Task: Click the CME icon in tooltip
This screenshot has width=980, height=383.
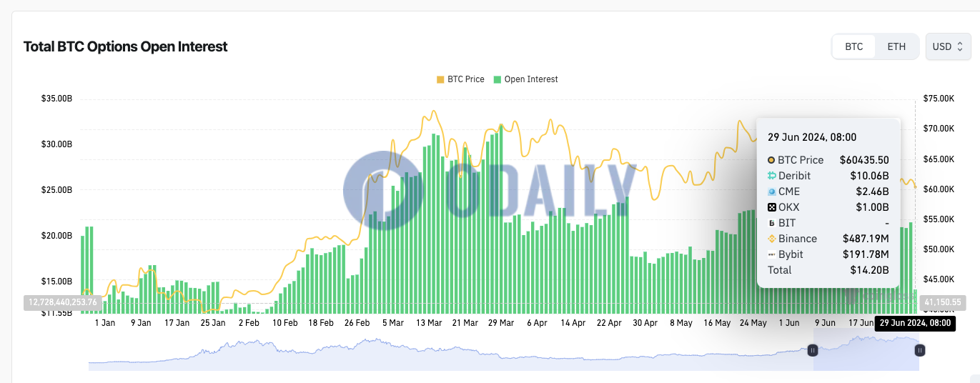Action: click(x=771, y=191)
